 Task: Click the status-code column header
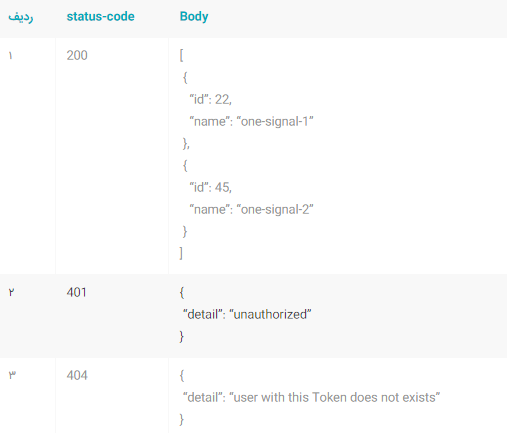point(100,17)
